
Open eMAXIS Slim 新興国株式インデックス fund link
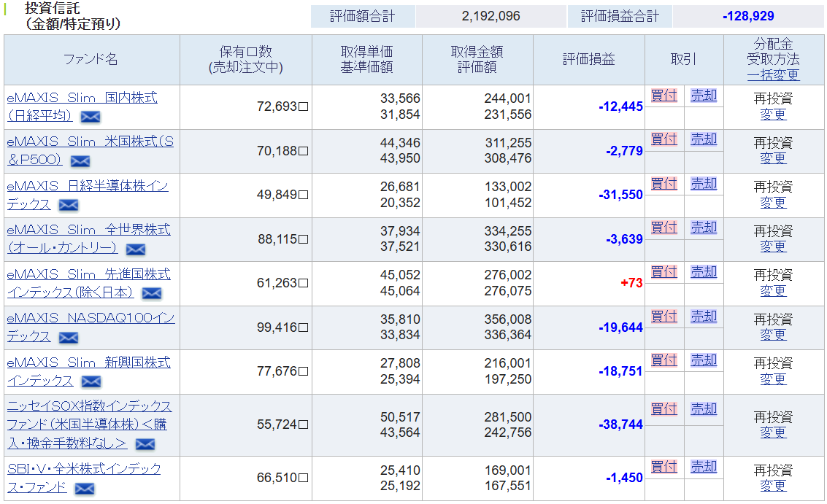pos(88,371)
